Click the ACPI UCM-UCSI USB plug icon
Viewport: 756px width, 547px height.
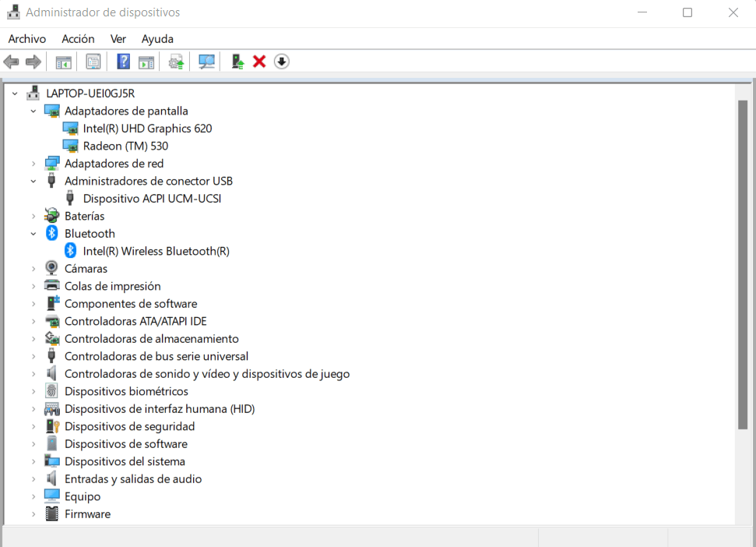click(x=70, y=198)
